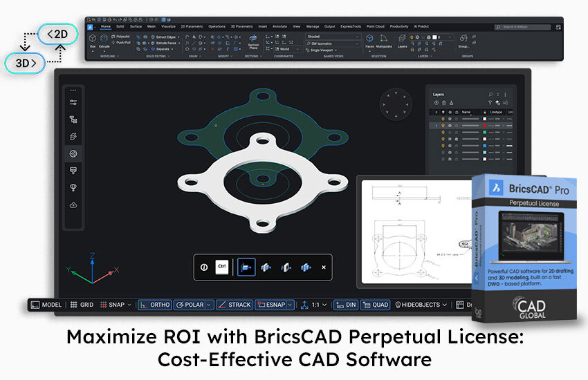Open the Shaded visual style dropdown
The width and height of the screenshot is (588, 380).
[333, 37]
